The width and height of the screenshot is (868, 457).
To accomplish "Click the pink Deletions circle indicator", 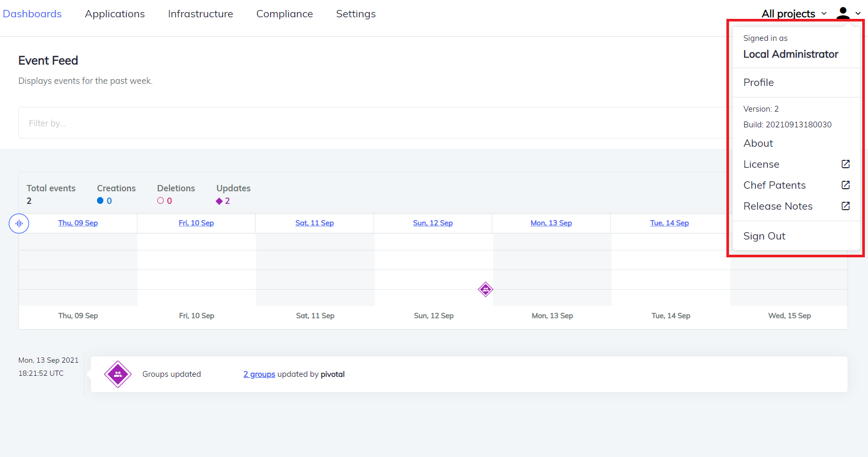I will coord(160,201).
